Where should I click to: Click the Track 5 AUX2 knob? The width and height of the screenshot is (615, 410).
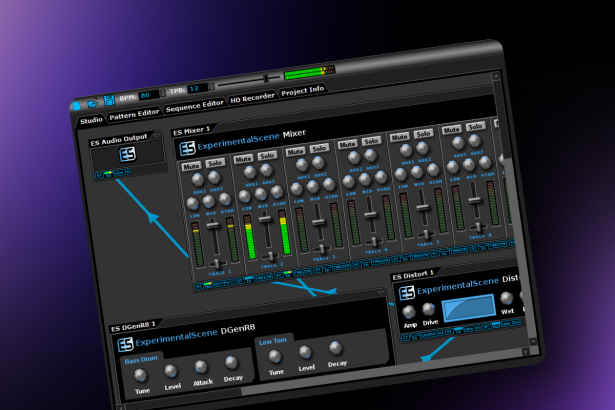click(422, 148)
